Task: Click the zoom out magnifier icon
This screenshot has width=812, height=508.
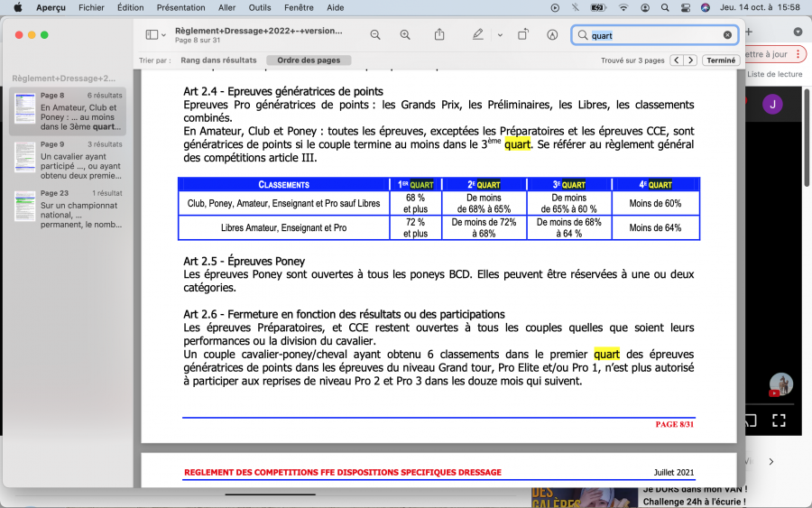Action: point(375,35)
